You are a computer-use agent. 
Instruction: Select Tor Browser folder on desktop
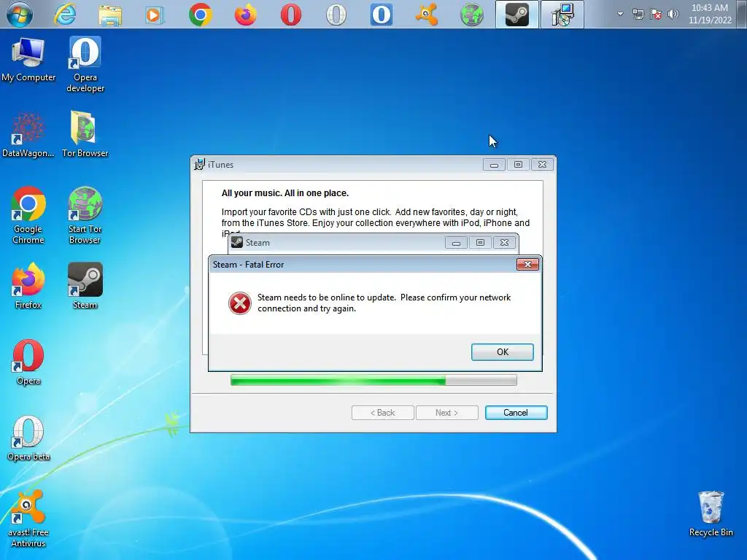pos(85,135)
